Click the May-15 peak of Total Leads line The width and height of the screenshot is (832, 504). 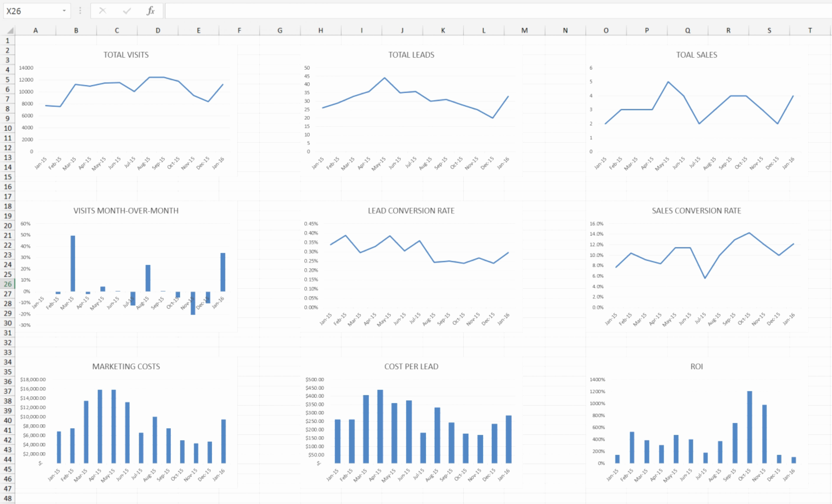[385, 78]
